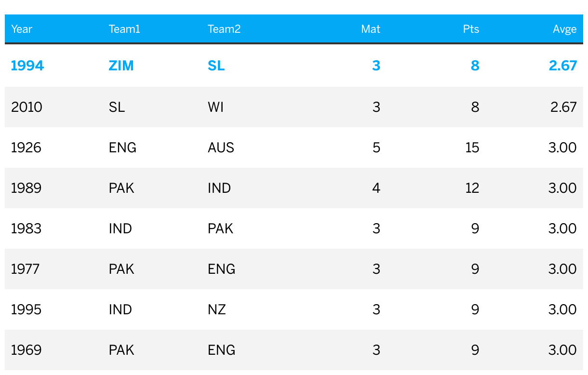Select the 1926 year cell

[x=26, y=147]
